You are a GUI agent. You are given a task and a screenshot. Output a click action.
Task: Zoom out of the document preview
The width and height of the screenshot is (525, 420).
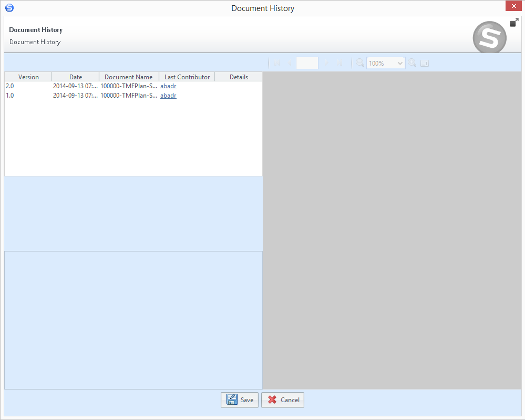pos(360,63)
